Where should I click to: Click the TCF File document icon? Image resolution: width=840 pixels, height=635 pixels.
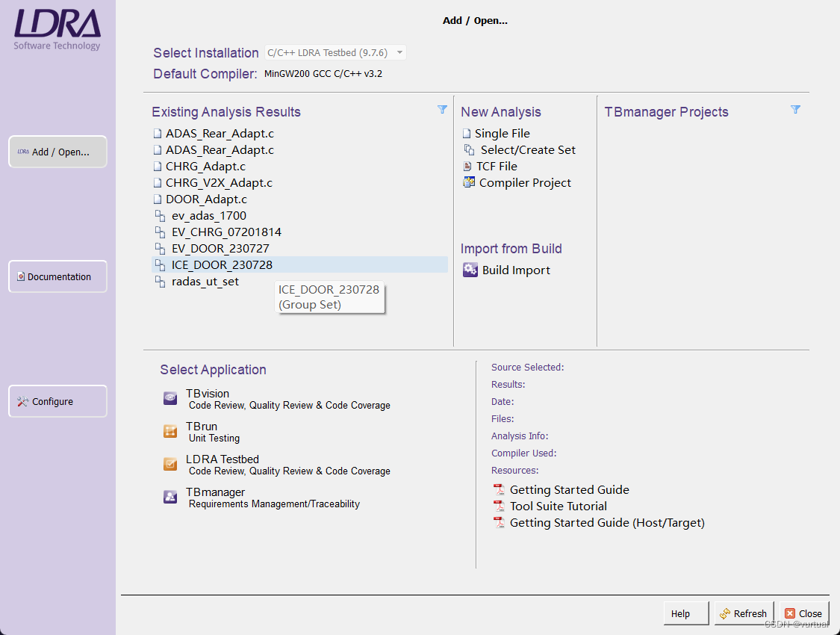[x=467, y=166]
